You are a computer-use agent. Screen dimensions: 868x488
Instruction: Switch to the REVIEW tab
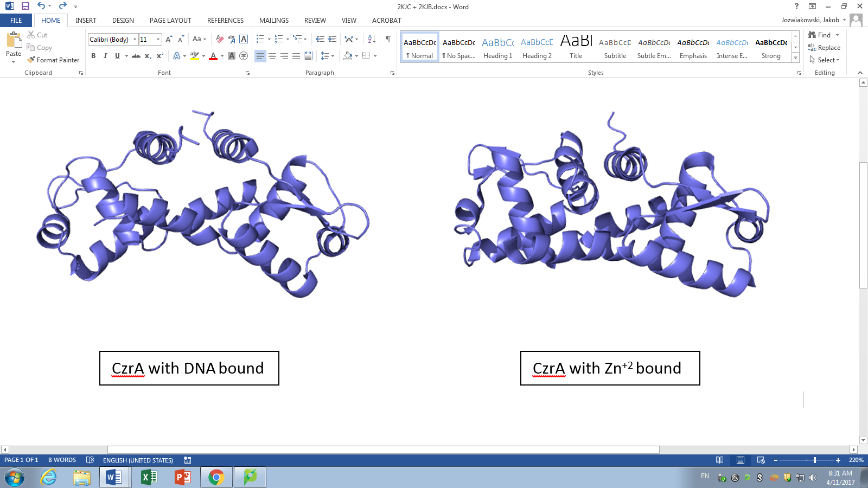coord(315,20)
